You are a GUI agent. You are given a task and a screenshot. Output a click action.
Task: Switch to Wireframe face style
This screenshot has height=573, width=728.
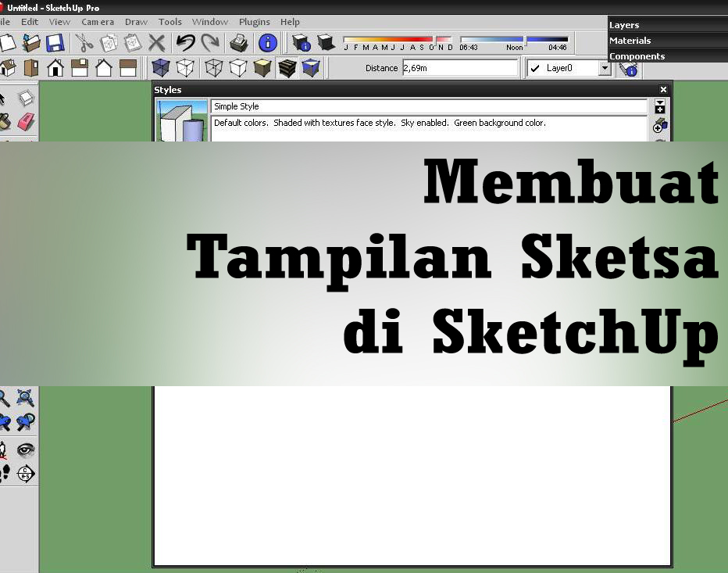(x=212, y=68)
